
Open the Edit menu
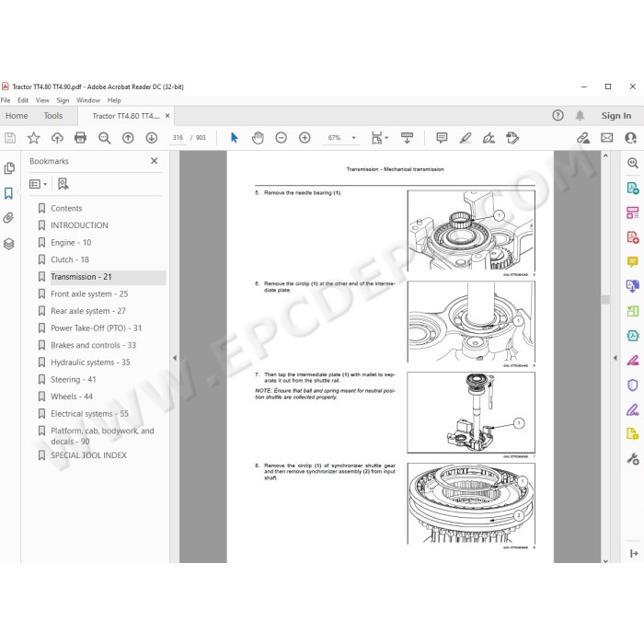point(23,100)
